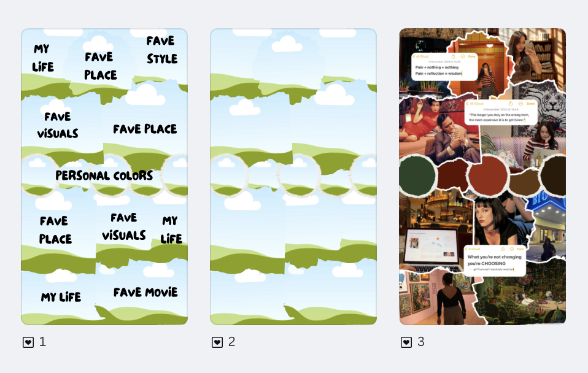Viewport: 588px width, 373px height.
Task: Click the open laptop photo in collage
Action: point(433,249)
